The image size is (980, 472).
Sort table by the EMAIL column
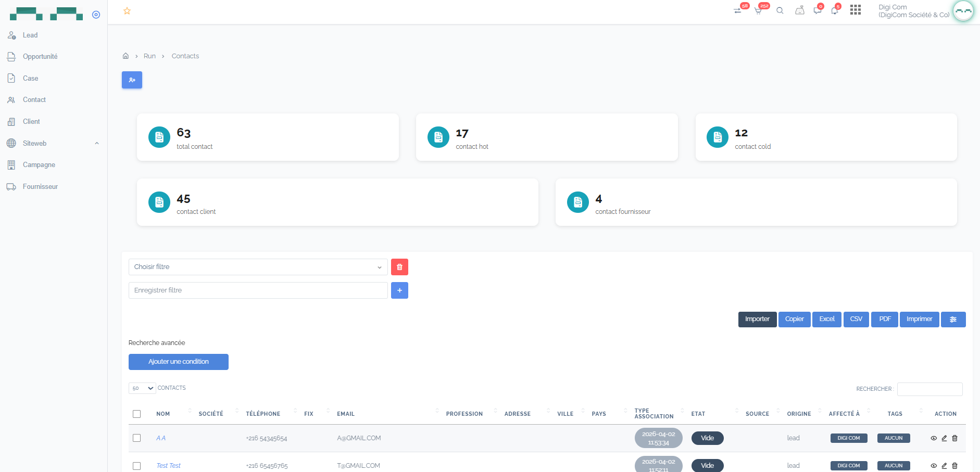[346, 414]
